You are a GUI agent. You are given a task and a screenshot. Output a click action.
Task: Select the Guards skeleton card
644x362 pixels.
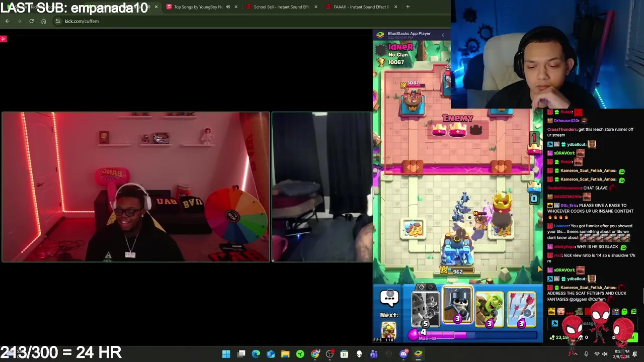[x=457, y=305]
